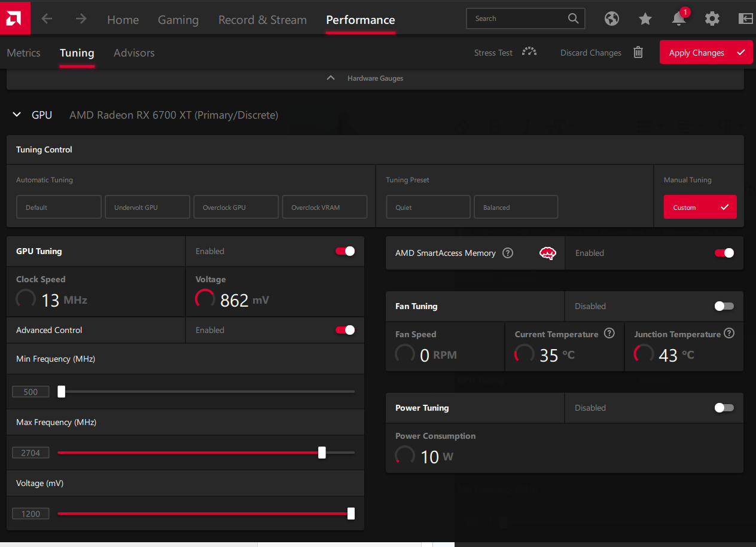Select Overclock GPU option
Viewport: 756px width, 547px height.
click(x=236, y=207)
